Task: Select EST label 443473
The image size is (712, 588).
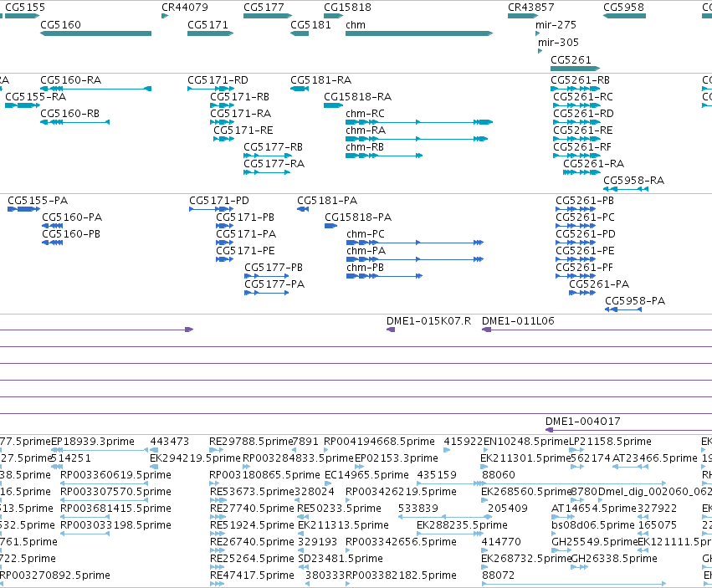Action: pos(169,442)
